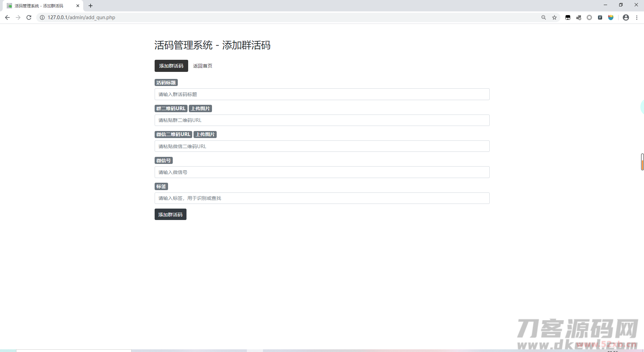Open the colorful fruit bowl extension icon

coord(611,17)
